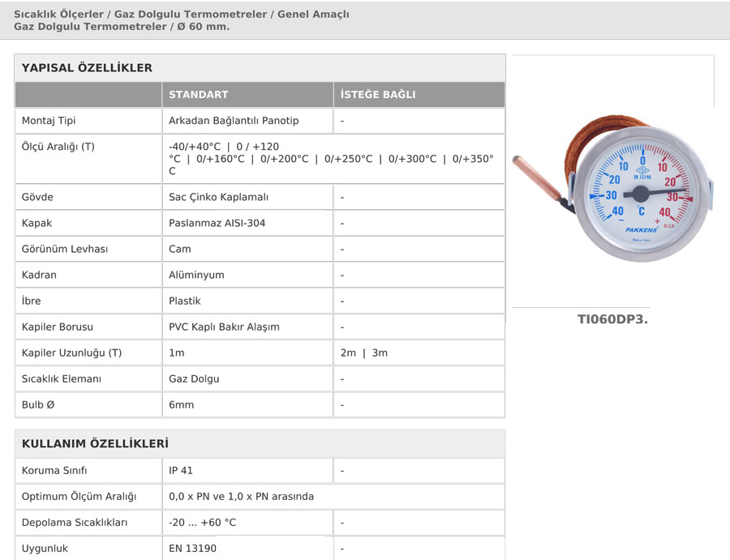Click the KULLANIM ÖZELLİKLERİ section heading
Screen dimensions: 730x560
95,443
